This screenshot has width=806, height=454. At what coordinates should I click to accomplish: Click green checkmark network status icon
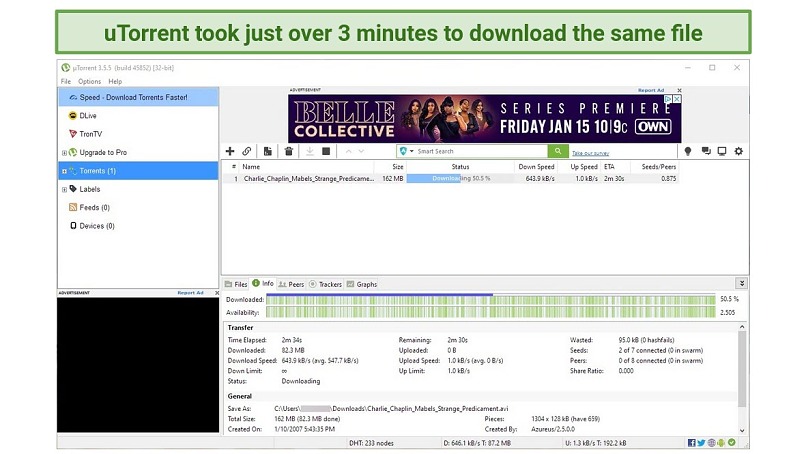731,442
